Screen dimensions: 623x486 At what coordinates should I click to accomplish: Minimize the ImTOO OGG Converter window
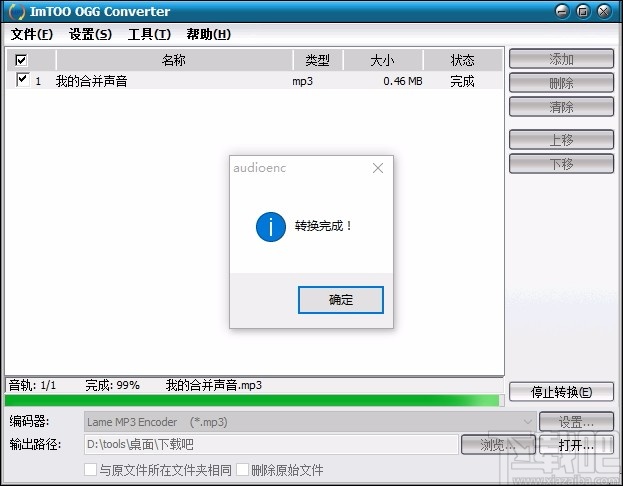(x=562, y=11)
